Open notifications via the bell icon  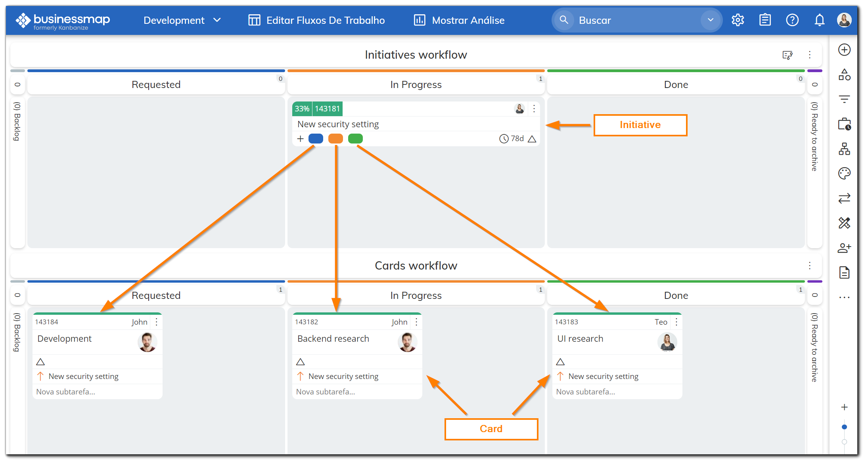click(x=819, y=20)
